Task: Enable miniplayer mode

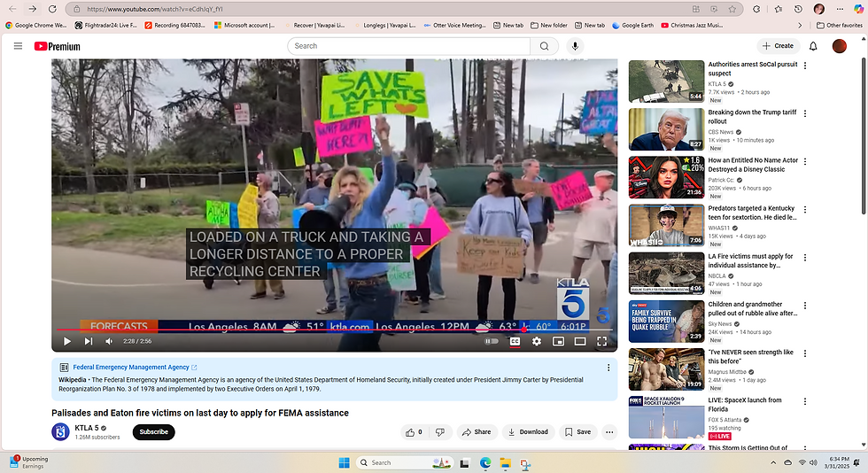Action: (x=558, y=341)
